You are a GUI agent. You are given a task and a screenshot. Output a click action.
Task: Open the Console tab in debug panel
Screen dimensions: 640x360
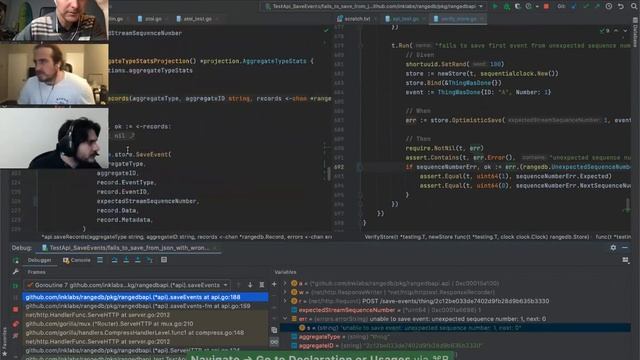(77, 260)
